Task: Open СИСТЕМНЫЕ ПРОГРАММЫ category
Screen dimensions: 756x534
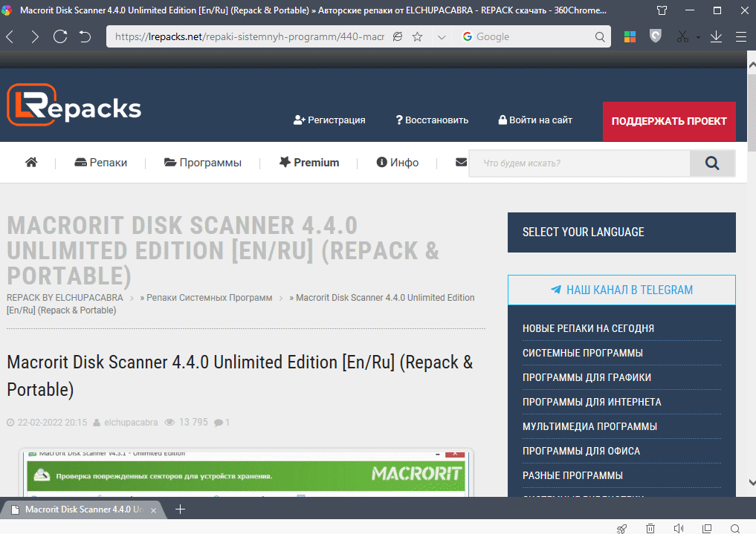Action: [583, 353]
